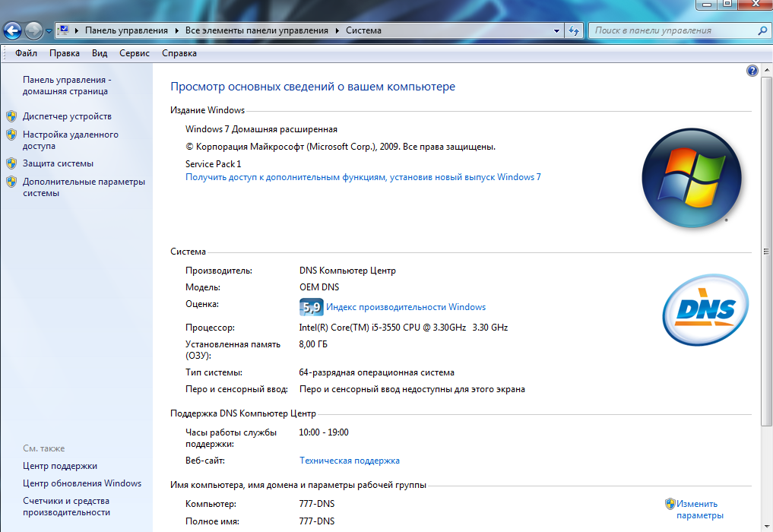Click the Windows logo image

coord(692,178)
